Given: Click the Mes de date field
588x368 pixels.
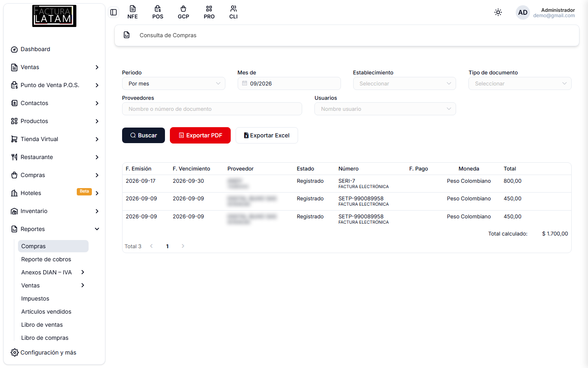Looking at the screenshot, I should tap(289, 83).
